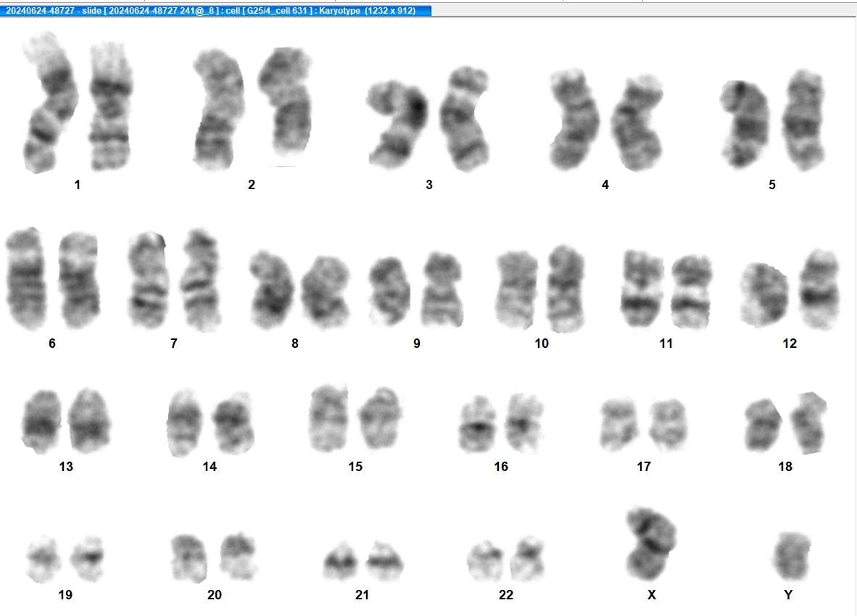Screen dimensions: 857x616
Task: Click the right chromosome 19
Action: (x=88, y=559)
